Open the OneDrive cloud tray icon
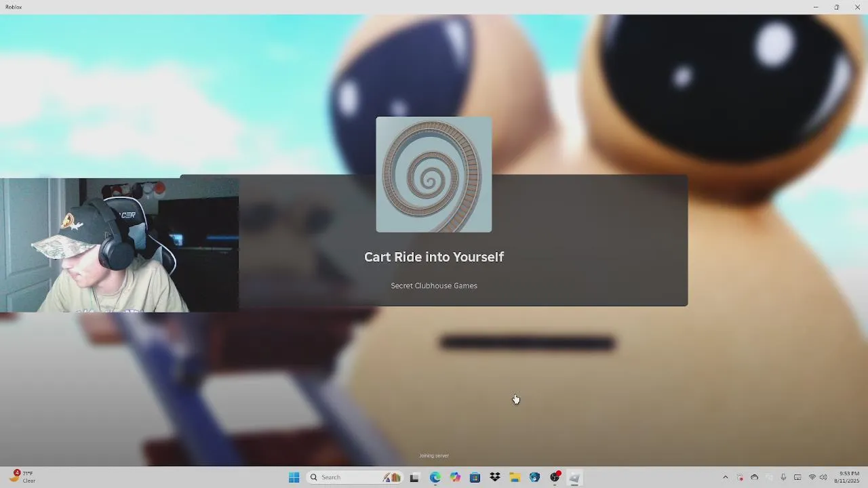Image resolution: width=868 pixels, height=488 pixels. pyautogui.click(x=754, y=477)
